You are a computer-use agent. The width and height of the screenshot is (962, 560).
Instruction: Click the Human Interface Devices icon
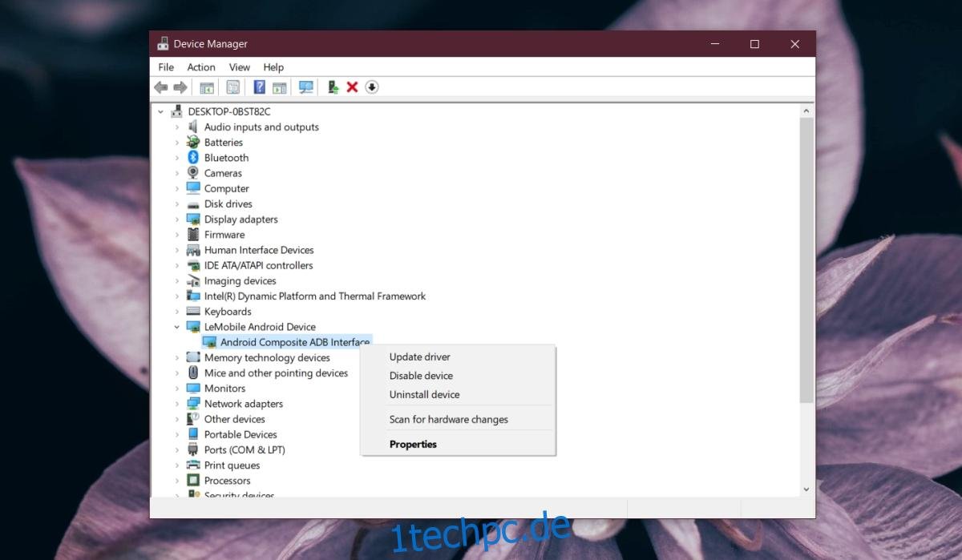pos(193,250)
